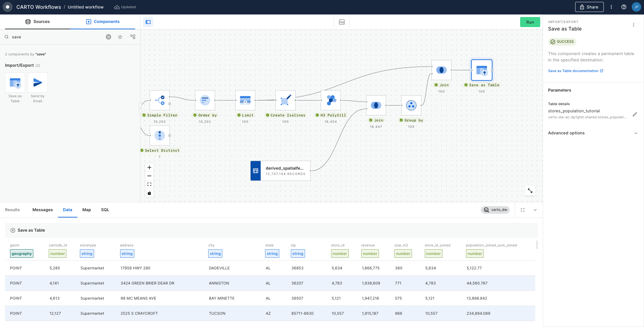Click the Send by Email component

point(38,83)
